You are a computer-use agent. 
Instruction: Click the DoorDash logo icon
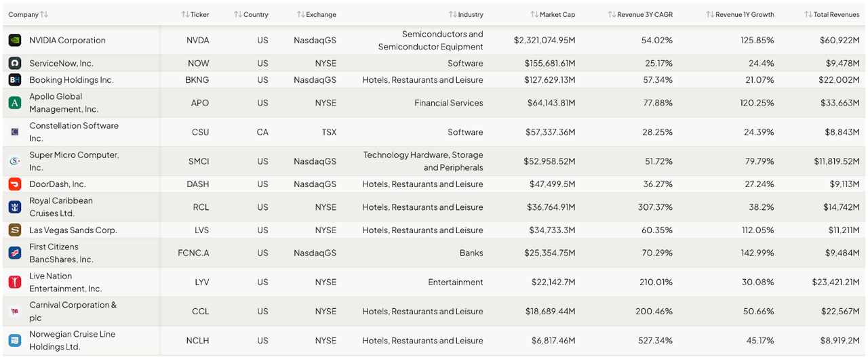click(x=14, y=184)
